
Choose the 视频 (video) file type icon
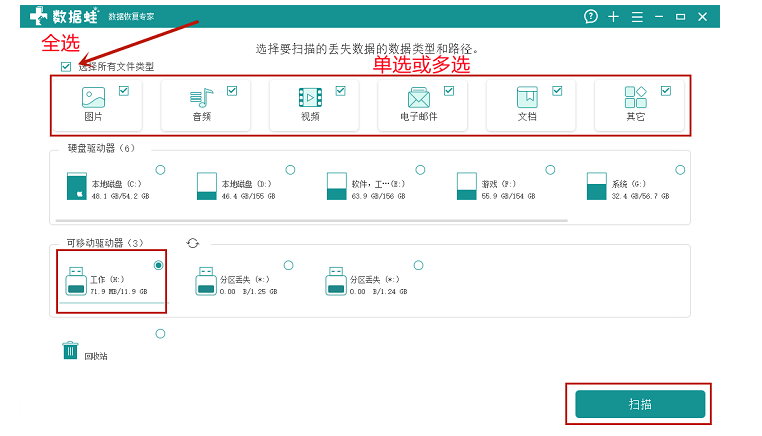[310, 97]
